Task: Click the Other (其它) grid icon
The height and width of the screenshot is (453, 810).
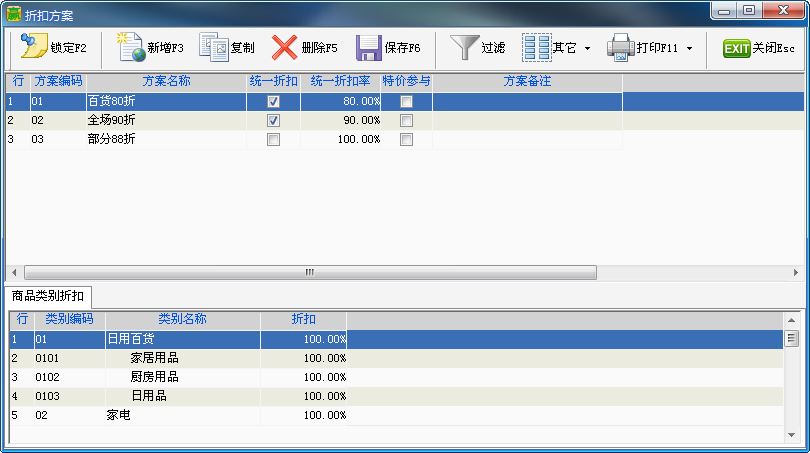Action: 536,47
